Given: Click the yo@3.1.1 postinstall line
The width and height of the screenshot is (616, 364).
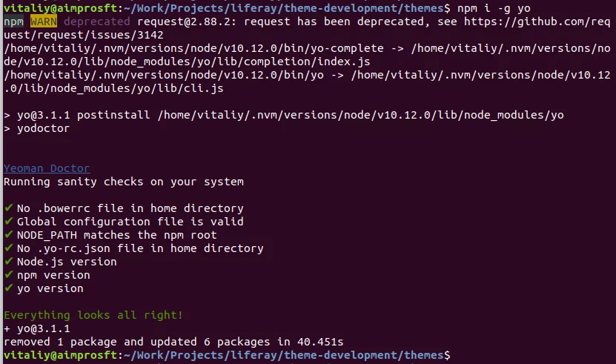Looking at the screenshot, I should pos(284,115).
